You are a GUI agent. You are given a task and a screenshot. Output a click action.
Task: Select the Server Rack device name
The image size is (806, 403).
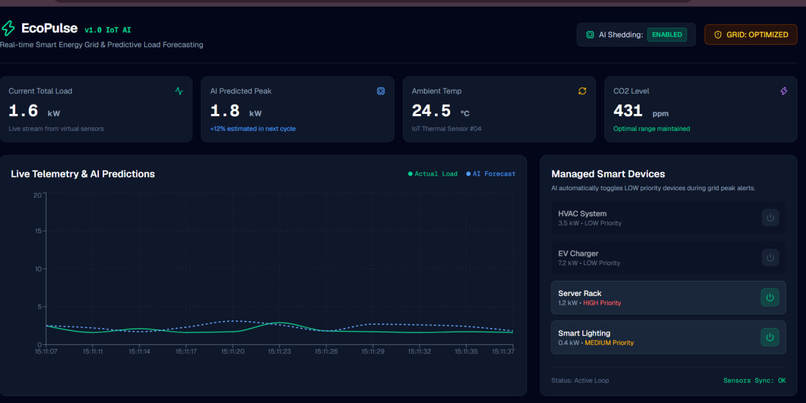coord(580,294)
